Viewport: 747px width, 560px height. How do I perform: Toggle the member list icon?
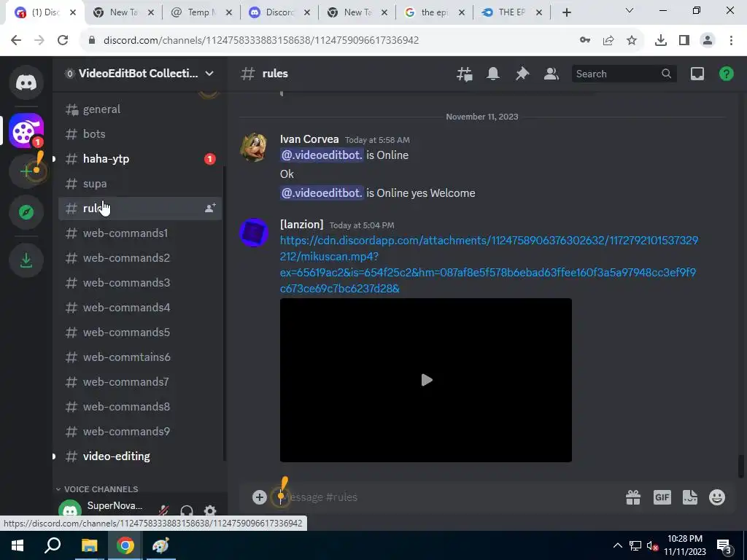coord(551,74)
